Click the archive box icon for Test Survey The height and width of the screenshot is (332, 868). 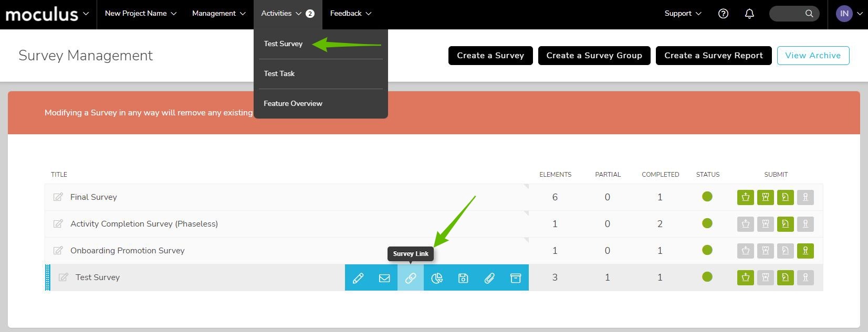pos(516,278)
